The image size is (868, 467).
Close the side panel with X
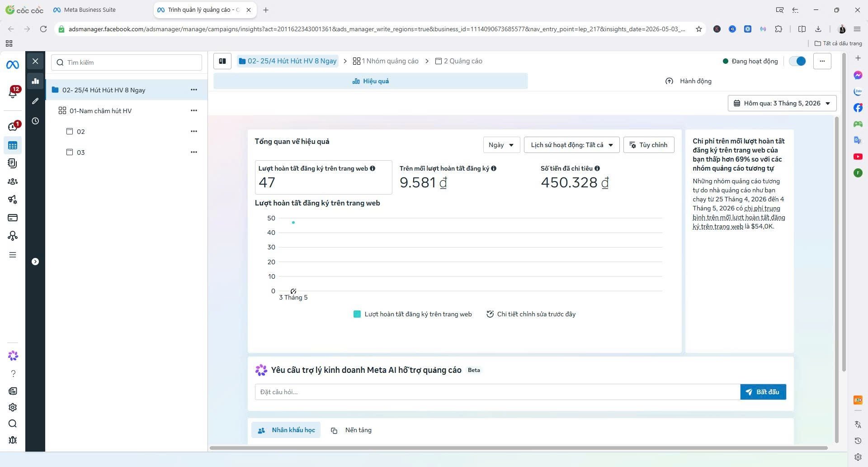point(35,61)
